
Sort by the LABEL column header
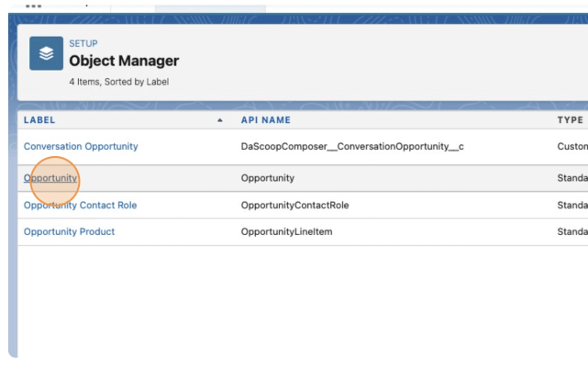click(x=39, y=120)
